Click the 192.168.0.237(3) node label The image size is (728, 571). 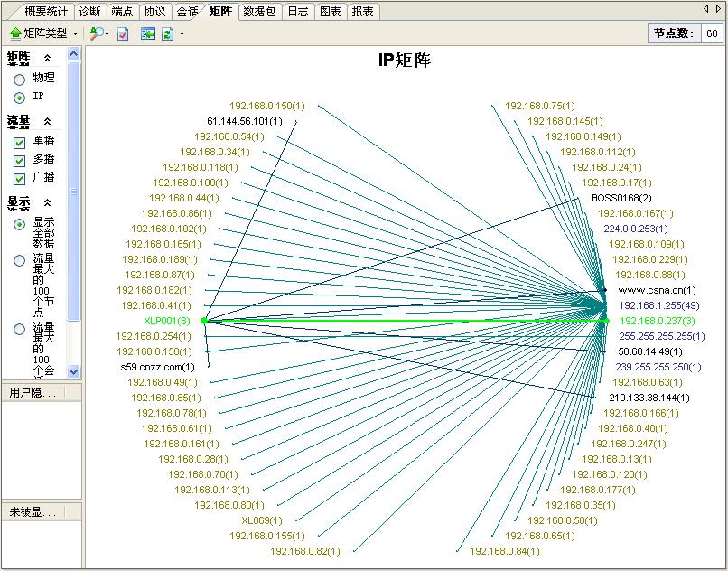[x=657, y=321]
